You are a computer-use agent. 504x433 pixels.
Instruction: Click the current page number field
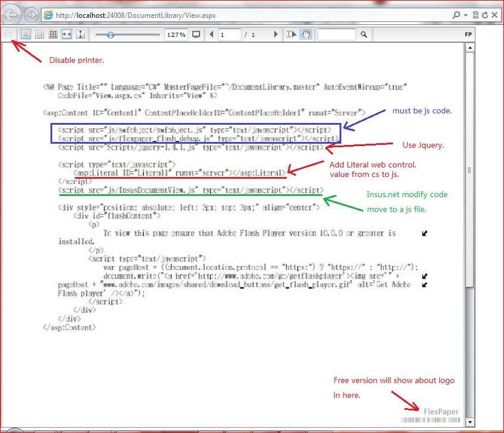[230, 34]
